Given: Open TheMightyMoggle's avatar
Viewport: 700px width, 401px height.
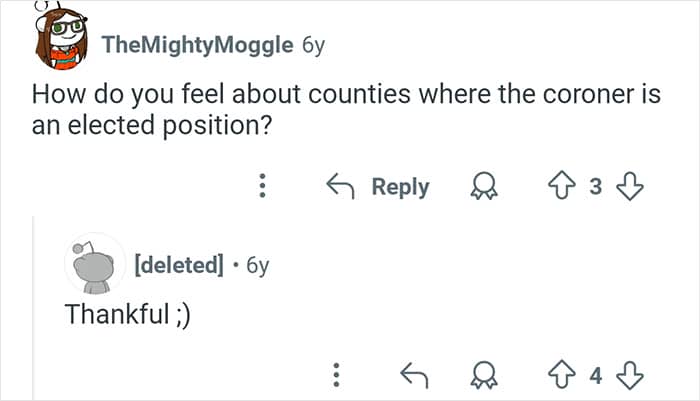Looking at the screenshot, I should click(59, 40).
